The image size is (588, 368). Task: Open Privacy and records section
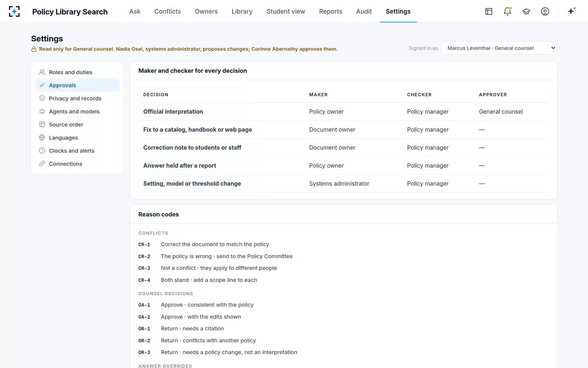click(x=77, y=98)
